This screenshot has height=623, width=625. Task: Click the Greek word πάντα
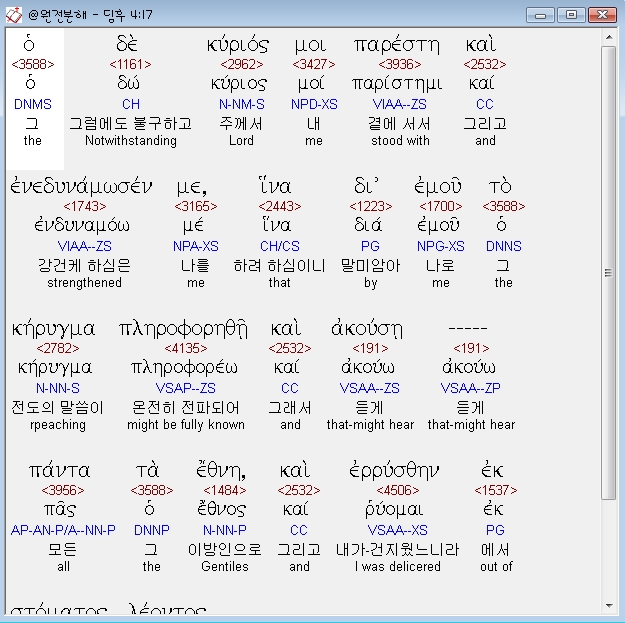click(59, 471)
